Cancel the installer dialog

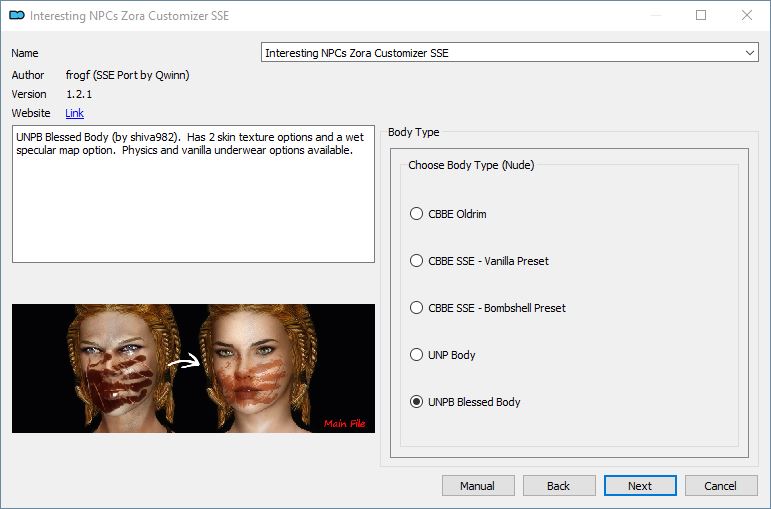pyautogui.click(x=721, y=486)
